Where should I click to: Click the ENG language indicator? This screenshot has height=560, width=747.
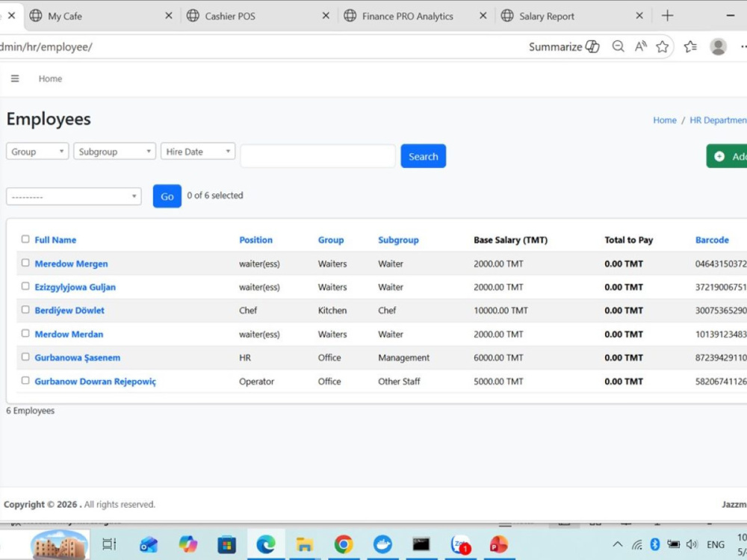716,544
